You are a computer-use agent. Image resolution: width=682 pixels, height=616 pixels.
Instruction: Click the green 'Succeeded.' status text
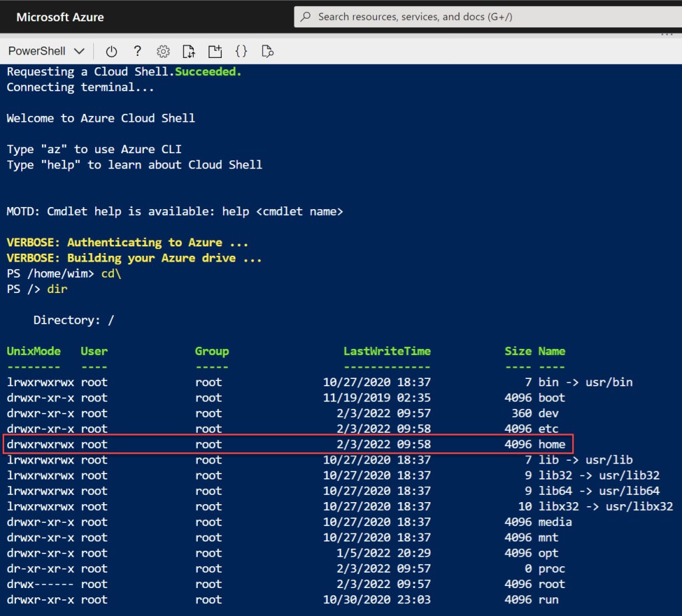click(208, 71)
